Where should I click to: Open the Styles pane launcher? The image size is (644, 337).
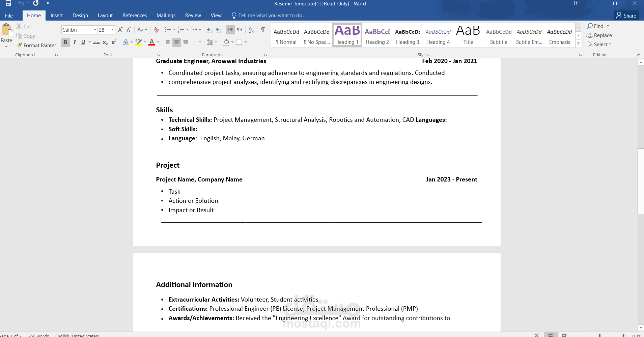pos(580,55)
